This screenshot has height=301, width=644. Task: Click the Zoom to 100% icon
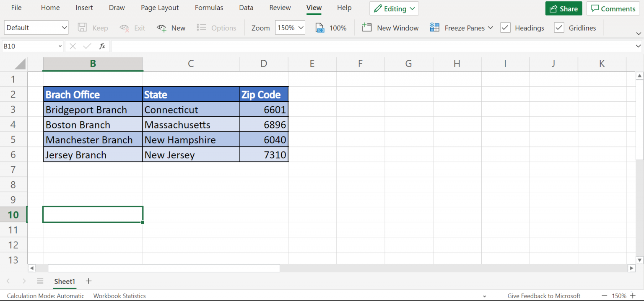319,28
